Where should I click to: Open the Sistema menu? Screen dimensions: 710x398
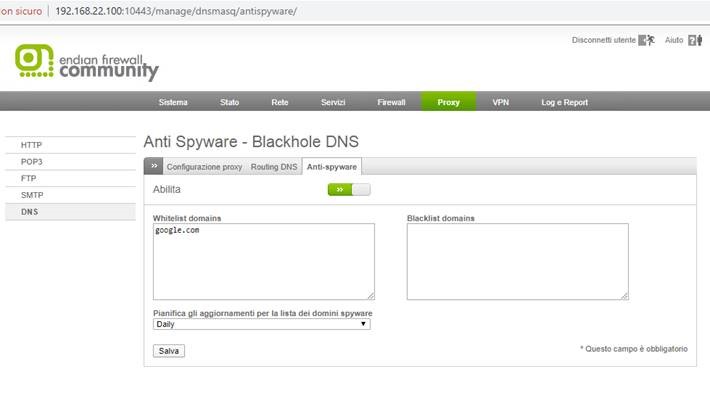(173, 102)
